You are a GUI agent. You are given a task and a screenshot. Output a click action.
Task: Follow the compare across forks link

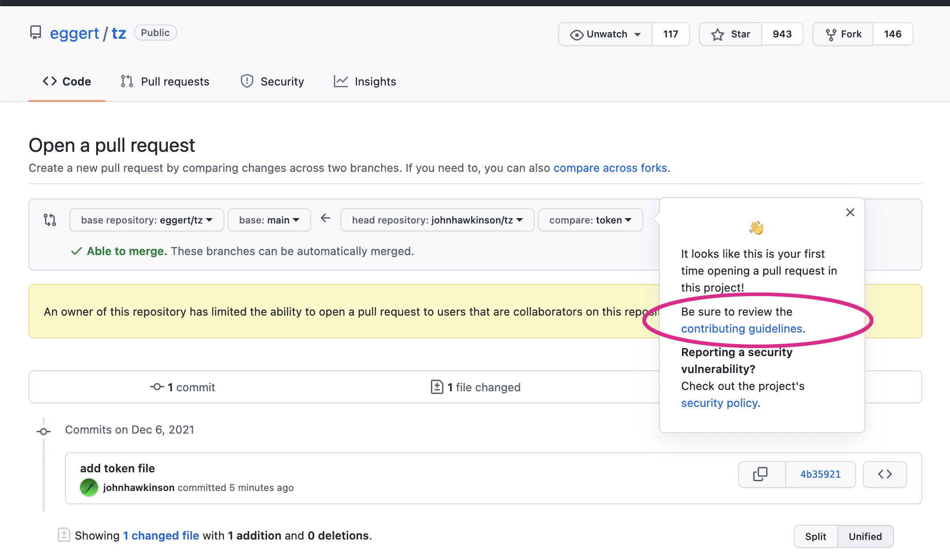pos(610,168)
